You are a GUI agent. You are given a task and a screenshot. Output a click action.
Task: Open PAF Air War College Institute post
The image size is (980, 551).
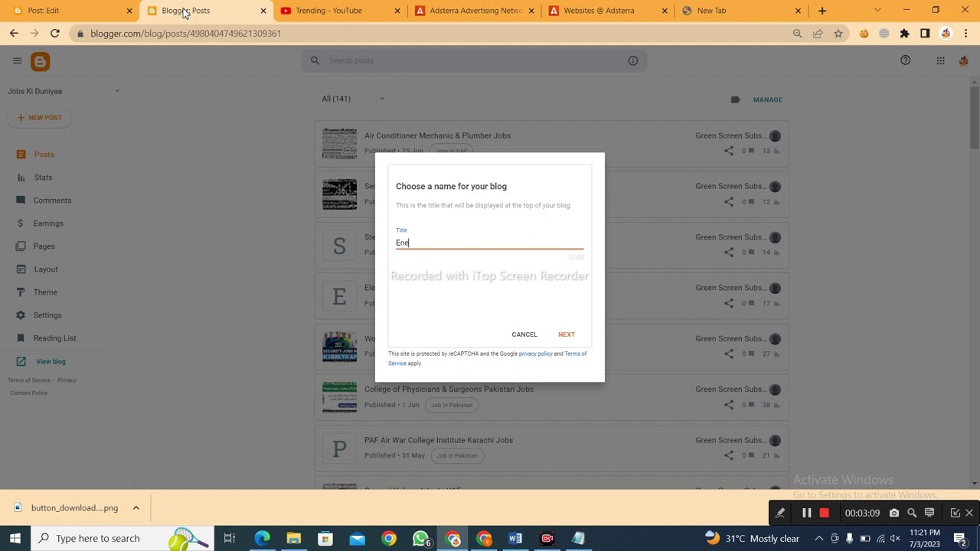click(439, 440)
